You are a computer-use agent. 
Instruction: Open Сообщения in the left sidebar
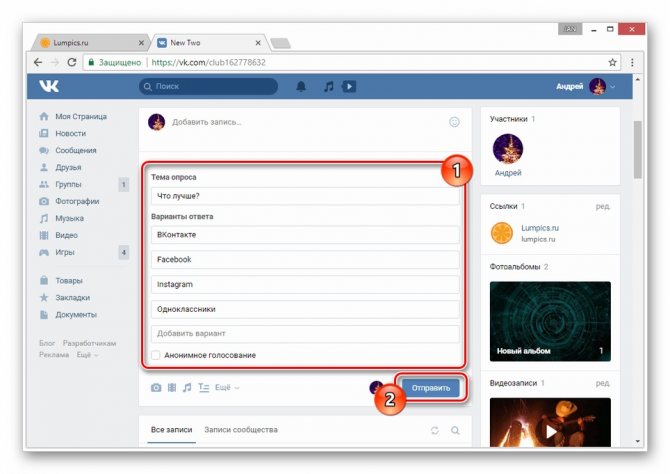pos(76,150)
